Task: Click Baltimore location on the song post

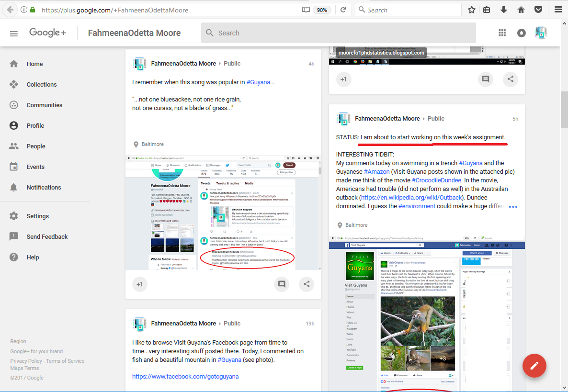Action: [152, 144]
